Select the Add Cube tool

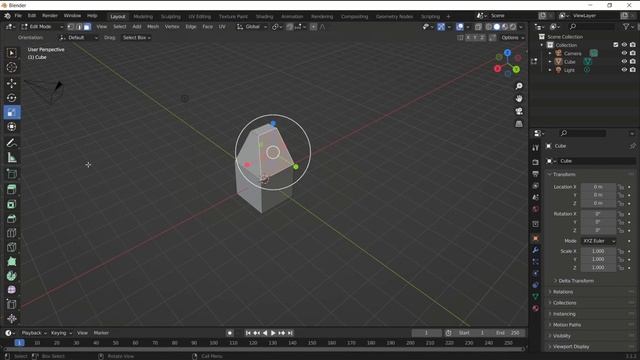pyautogui.click(x=11, y=174)
